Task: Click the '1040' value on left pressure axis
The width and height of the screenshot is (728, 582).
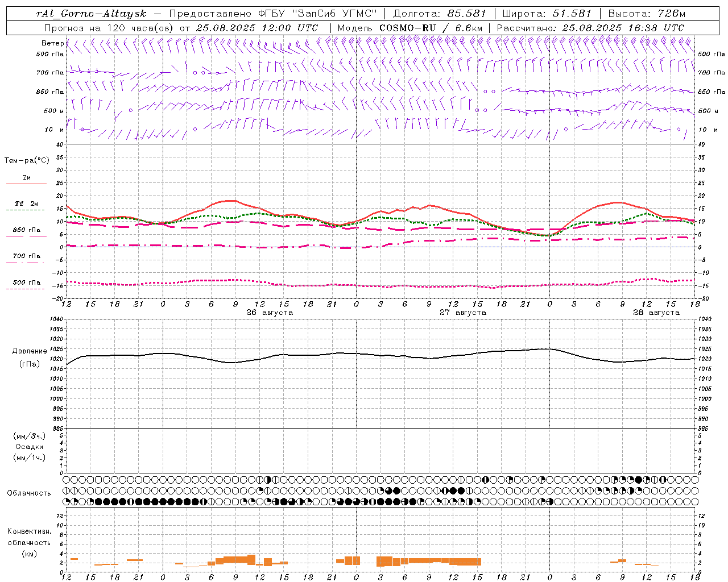Action: [x=57, y=319]
